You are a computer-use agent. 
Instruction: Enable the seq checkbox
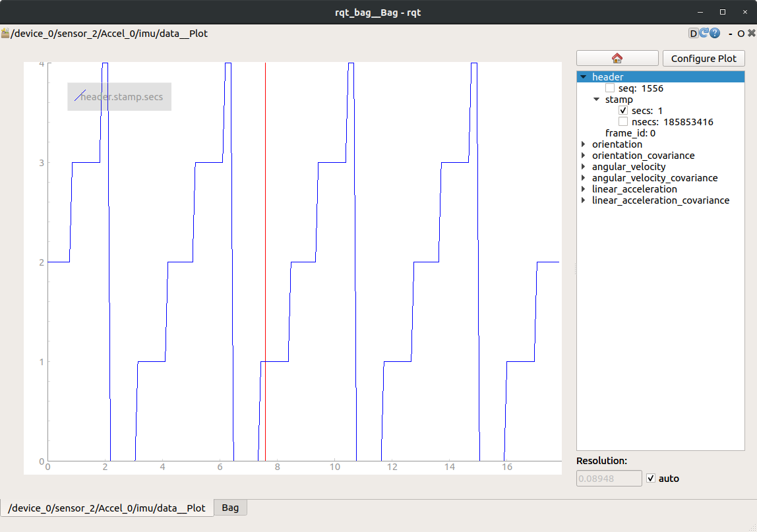tap(610, 88)
